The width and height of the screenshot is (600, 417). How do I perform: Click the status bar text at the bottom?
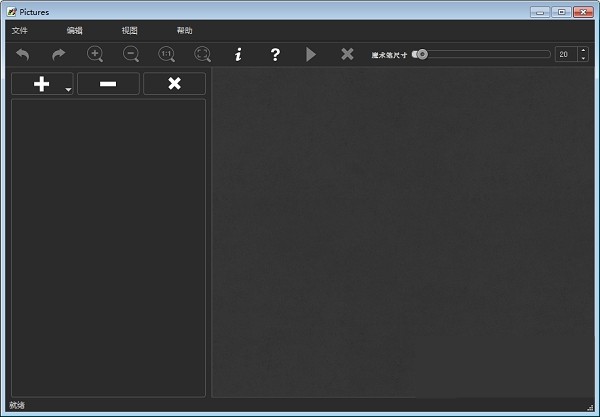pyautogui.click(x=17, y=405)
